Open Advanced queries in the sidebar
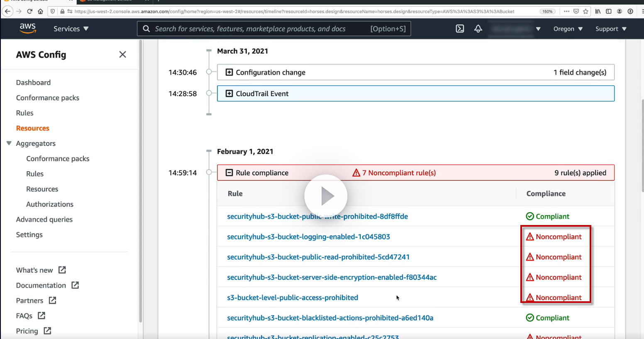The image size is (644, 339). click(44, 220)
